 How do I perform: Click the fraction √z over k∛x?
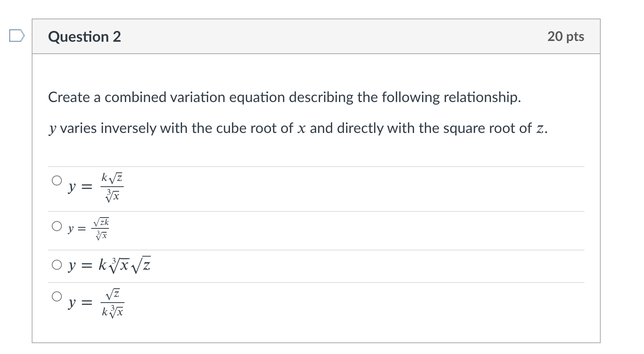112,303
